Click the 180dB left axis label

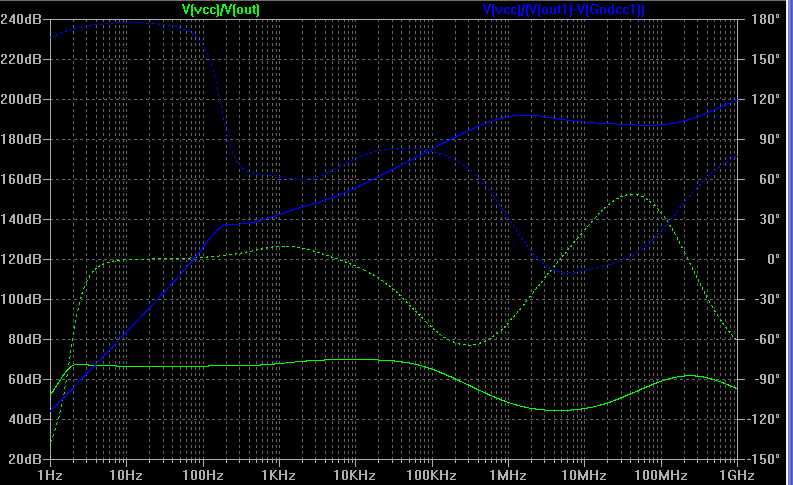coord(21,140)
